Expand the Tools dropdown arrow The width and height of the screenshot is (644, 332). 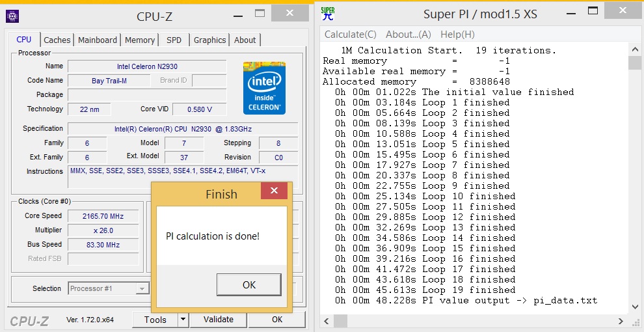tap(183, 319)
